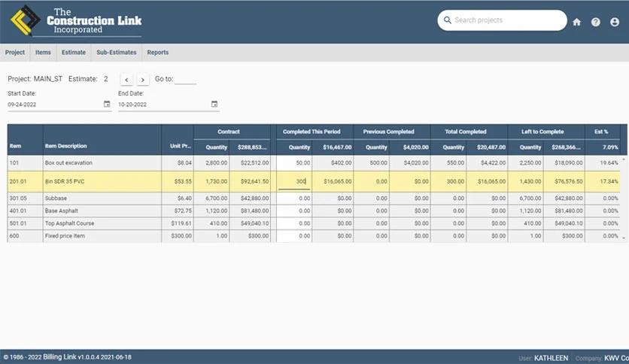Open the help question mark icon
This screenshot has width=629, height=364.
tap(596, 22)
